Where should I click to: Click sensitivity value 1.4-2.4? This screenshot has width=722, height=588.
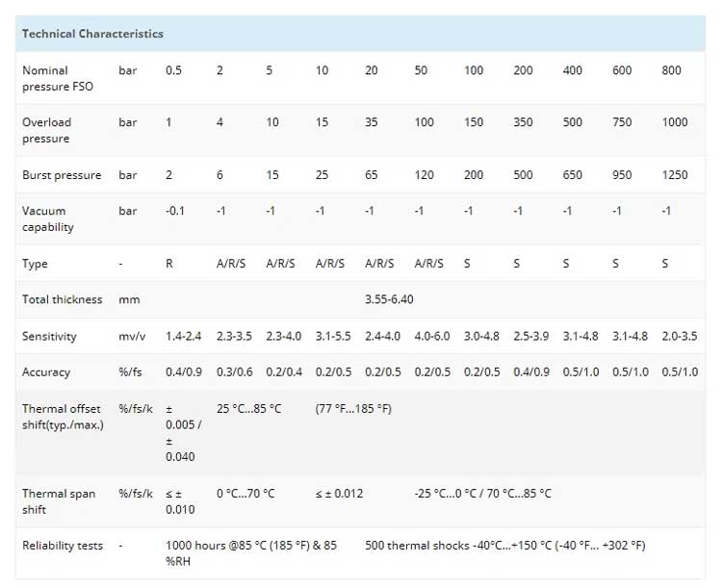point(183,336)
